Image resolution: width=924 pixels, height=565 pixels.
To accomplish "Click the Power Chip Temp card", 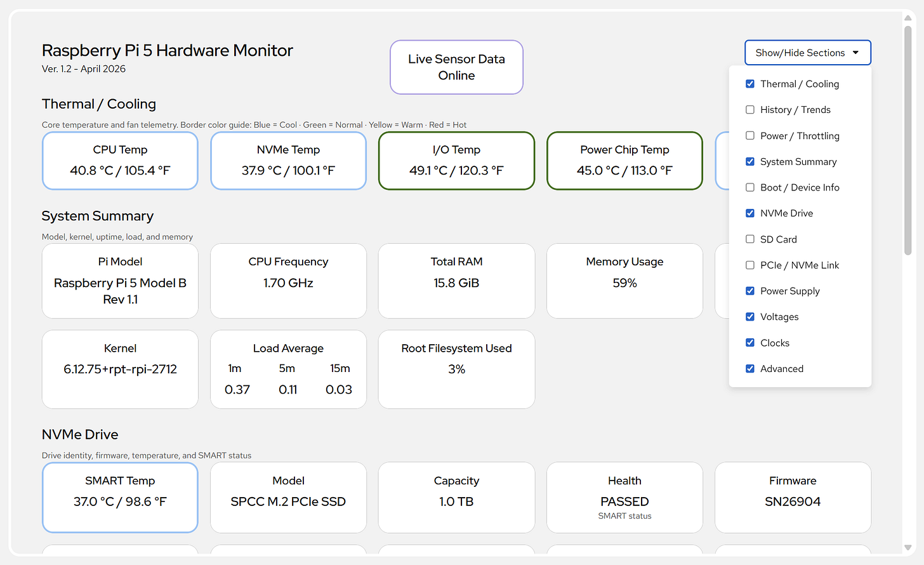I will [x=624, y=161].
